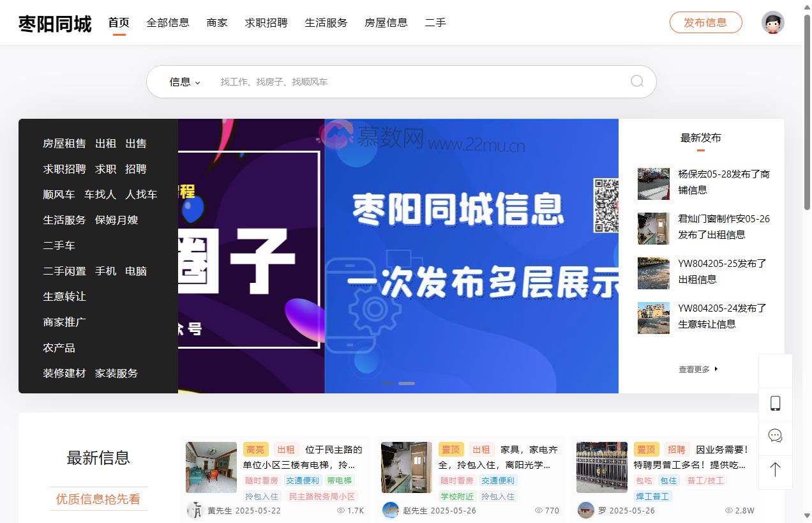Viewport: 812px width, 523px height.
Task: Click the kitchen photo thumbnail of 赵先生's listing
Action: [406, 467]
